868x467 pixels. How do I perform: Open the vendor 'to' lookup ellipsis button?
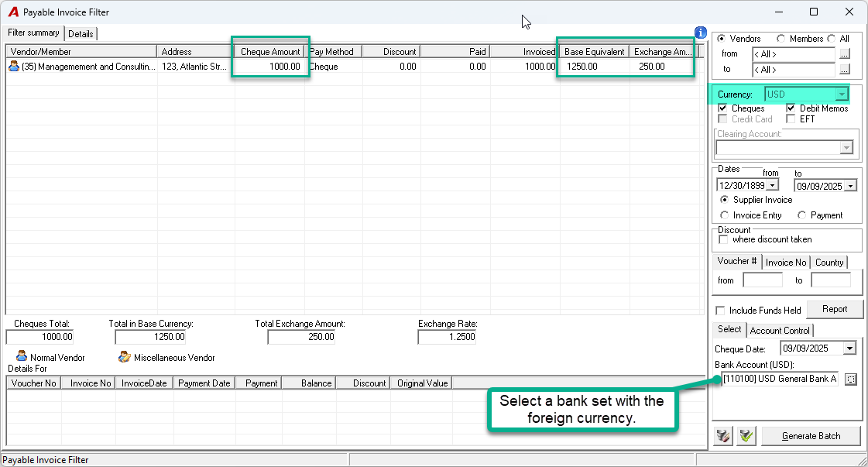click(x=844, y=70)
